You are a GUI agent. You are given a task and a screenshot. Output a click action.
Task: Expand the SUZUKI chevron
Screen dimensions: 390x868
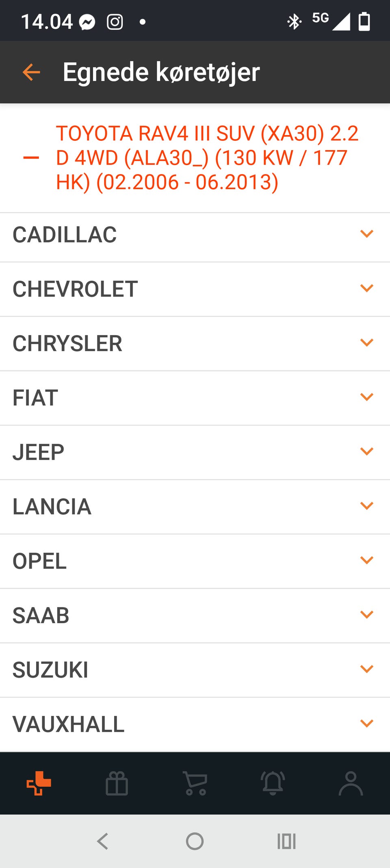pos(366,669)
